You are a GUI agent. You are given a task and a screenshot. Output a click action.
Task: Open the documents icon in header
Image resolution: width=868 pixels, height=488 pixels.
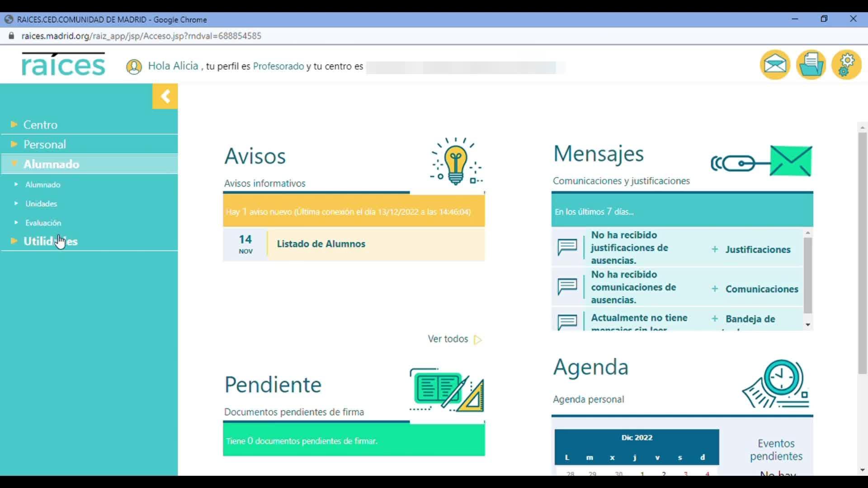pos(811,65)
